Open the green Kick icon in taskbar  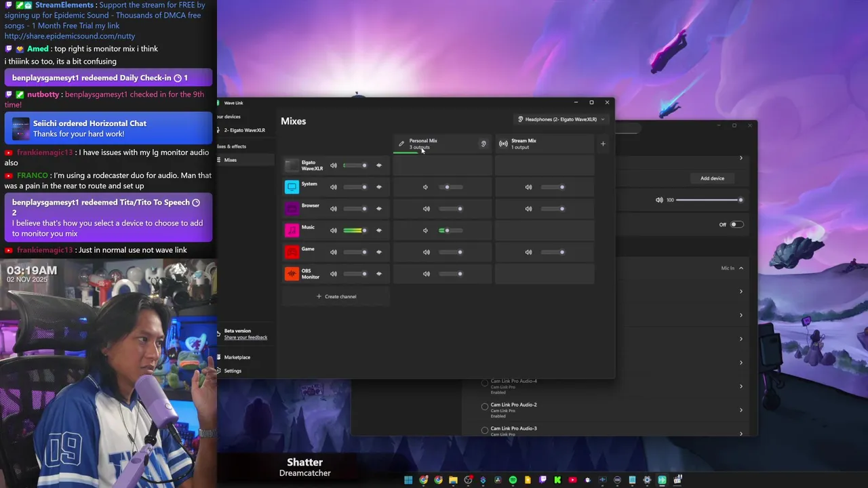pos(557,481)
